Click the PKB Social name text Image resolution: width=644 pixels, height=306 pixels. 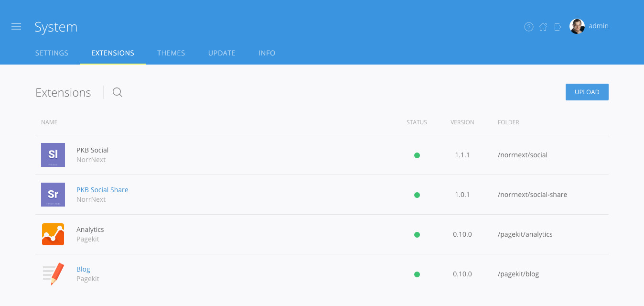[93, 150]
